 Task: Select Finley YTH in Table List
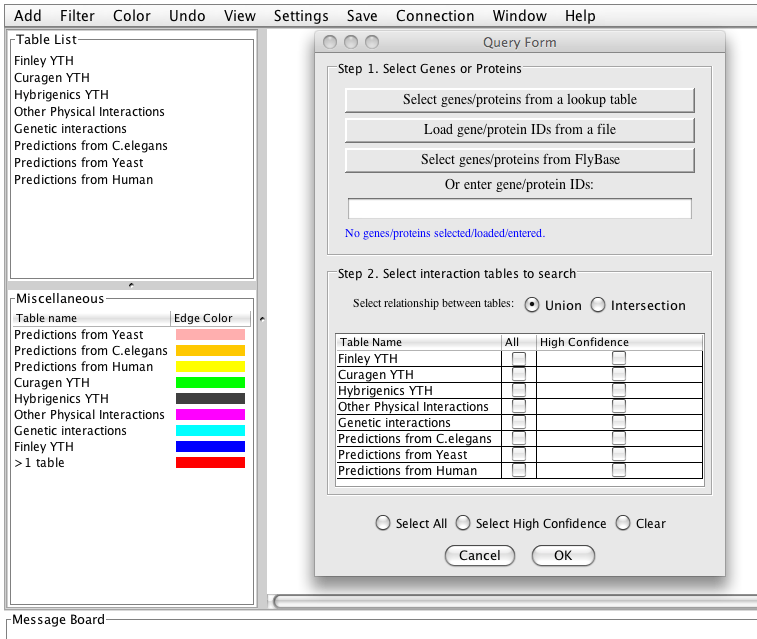click(x=44, y=61)
